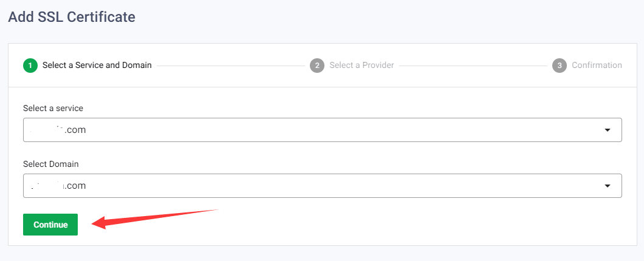Image resolution: width=644 pixels, height=261 pixels.
Task: Expand the domain dropdown caret arrow
Action: 607,186
